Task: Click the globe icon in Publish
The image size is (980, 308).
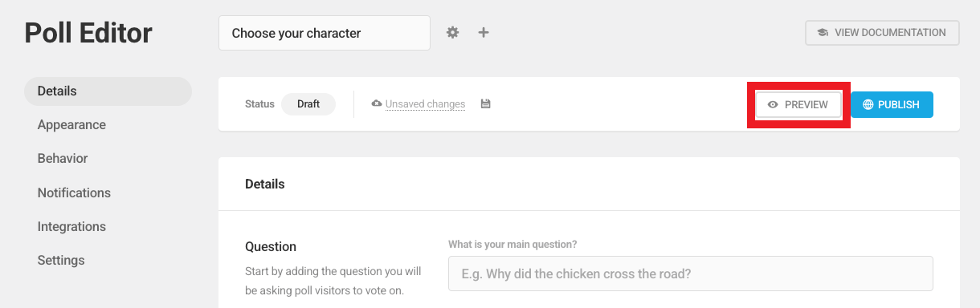Action: pos(868,105)
